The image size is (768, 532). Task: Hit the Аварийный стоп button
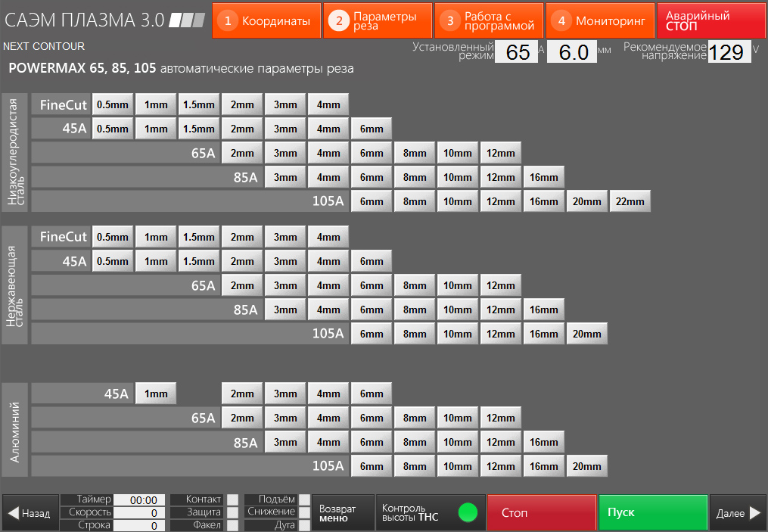[x=712, y=20]
